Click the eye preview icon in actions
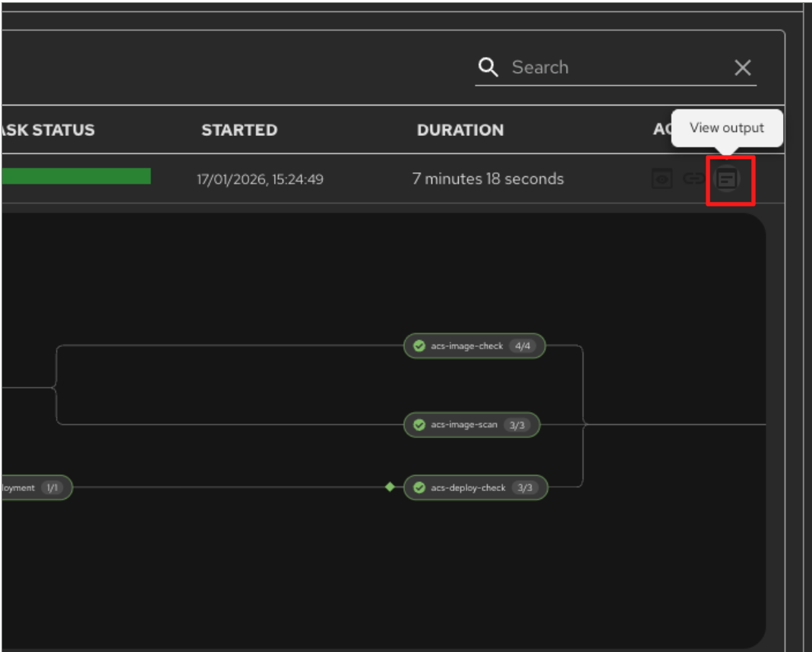 (x=662, y=179)
